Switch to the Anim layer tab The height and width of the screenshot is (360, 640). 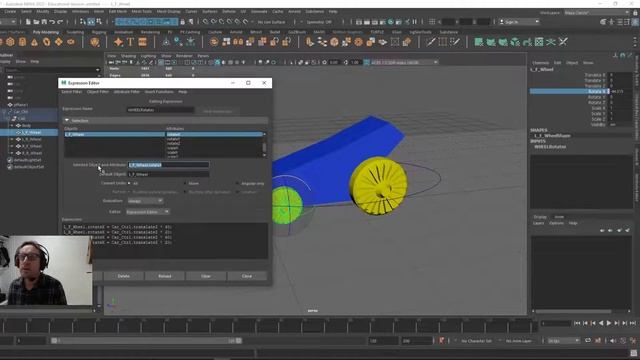pyautogui.click(x=559, y=217)
